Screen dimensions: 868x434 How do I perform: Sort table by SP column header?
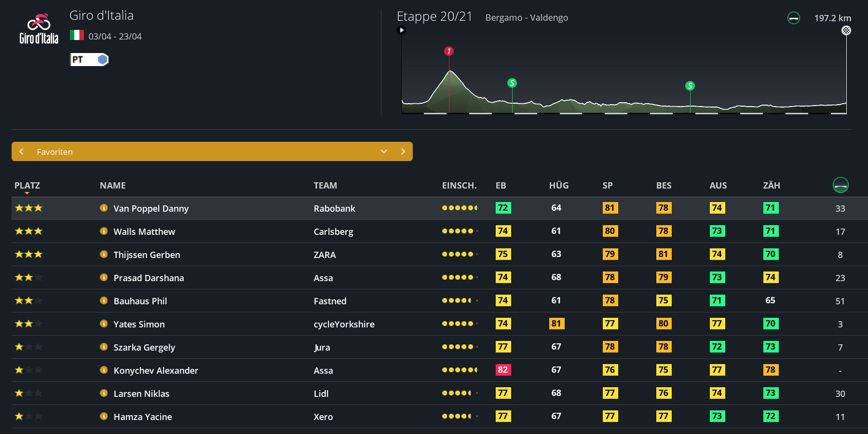[607, 186]
